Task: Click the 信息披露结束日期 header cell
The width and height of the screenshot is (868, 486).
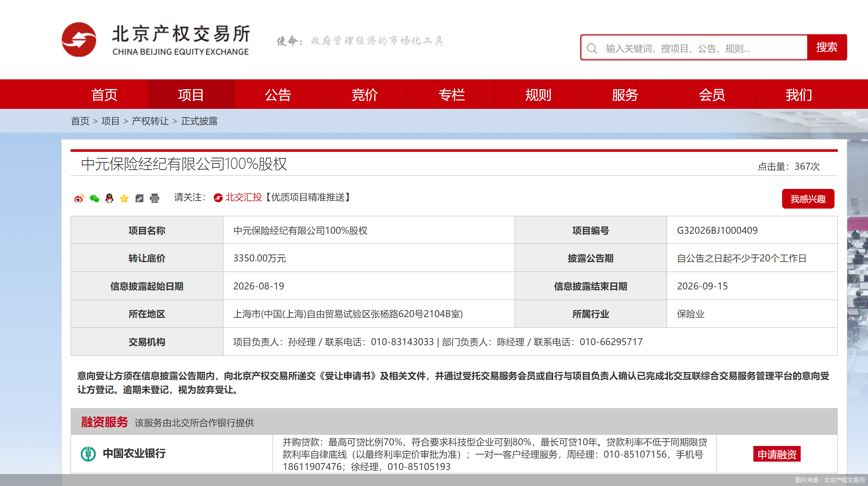Action: coord(591,286)
